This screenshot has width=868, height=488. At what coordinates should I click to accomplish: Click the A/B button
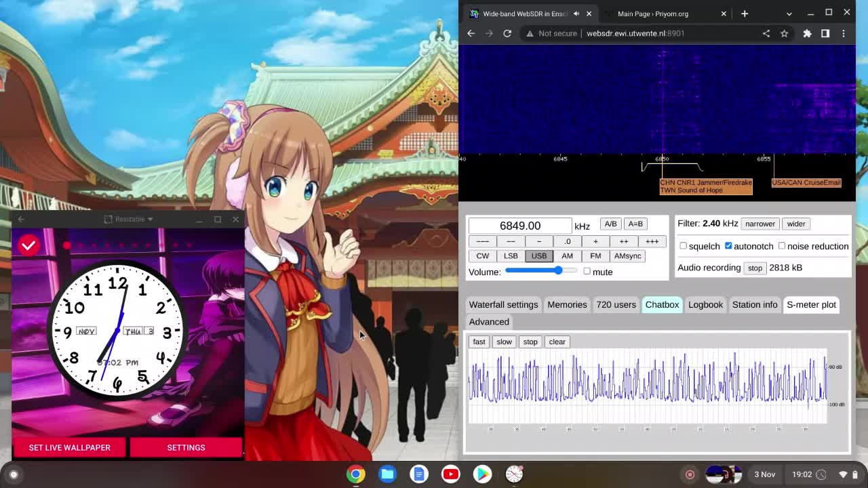[610, 224]
